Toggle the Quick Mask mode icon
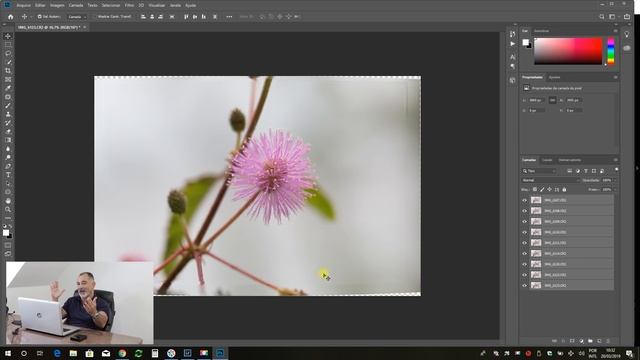Viewport: 640px width, 360px height. (x=8, y=245)
